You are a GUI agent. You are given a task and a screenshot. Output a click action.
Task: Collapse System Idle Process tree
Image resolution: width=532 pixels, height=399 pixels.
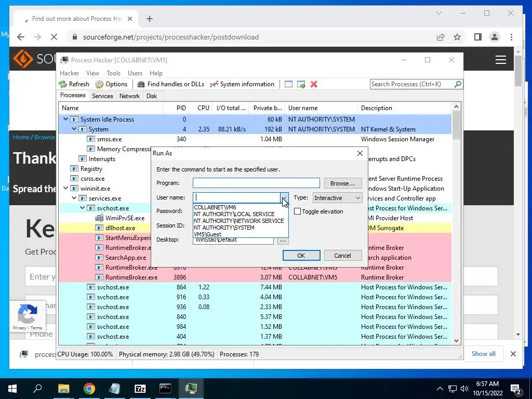[x=65, y=119]
